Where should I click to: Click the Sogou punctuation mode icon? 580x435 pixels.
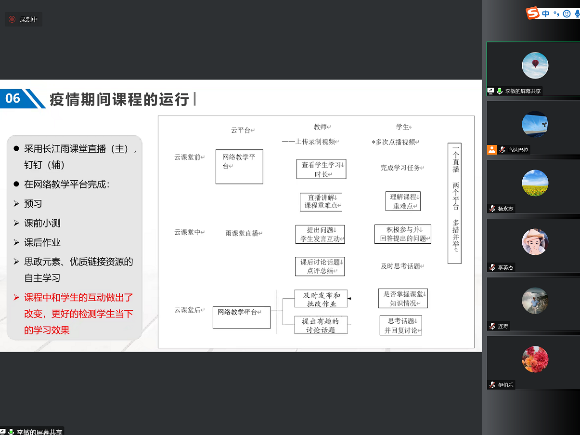tap(556, 14)
